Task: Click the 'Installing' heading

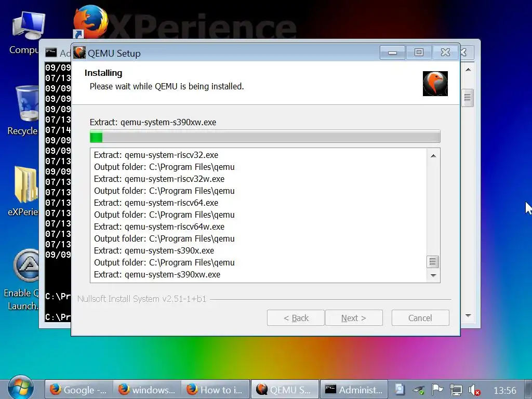Action: [103, 73]
